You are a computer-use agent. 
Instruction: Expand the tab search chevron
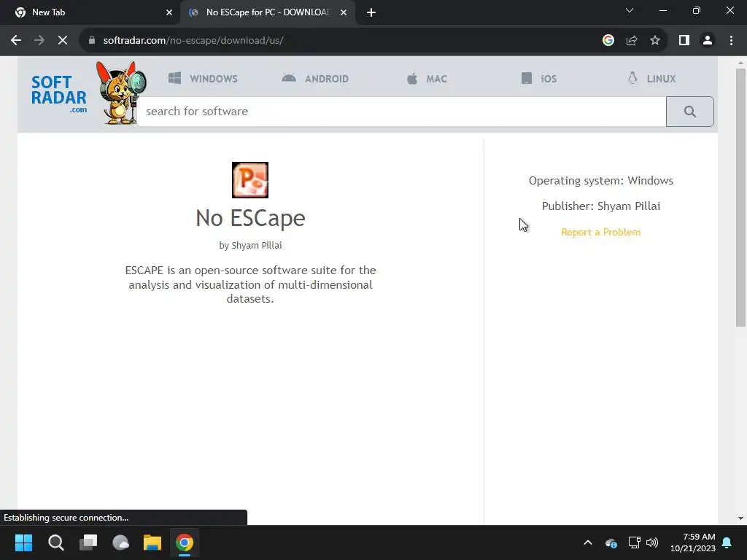[x=630, y=10]
